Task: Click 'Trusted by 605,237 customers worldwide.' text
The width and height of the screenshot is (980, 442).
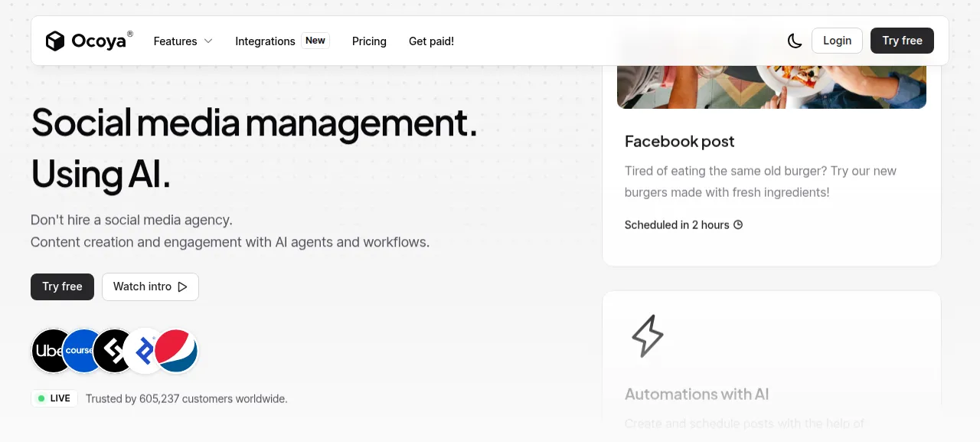Action: [187, 398]
